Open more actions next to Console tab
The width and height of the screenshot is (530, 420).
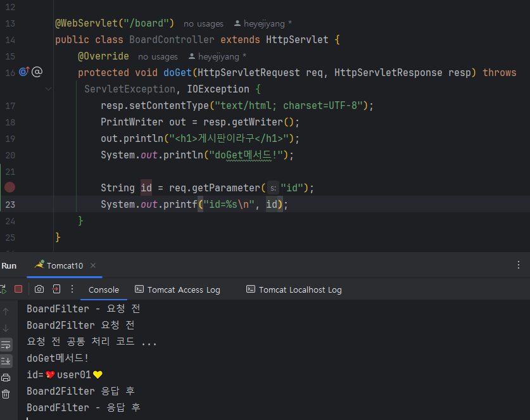tap(72, 289)
